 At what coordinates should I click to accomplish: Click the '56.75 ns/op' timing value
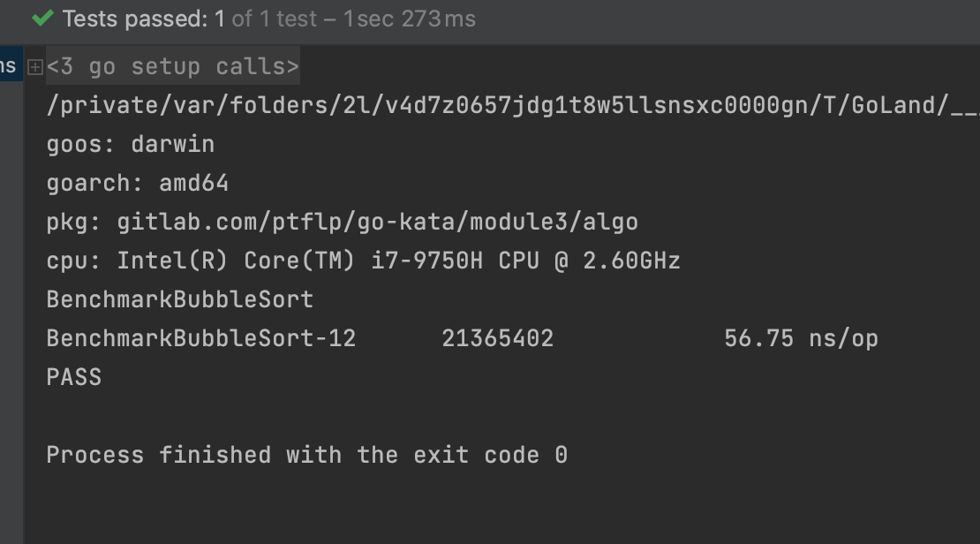pyautogui.click(x=801, y=338)
